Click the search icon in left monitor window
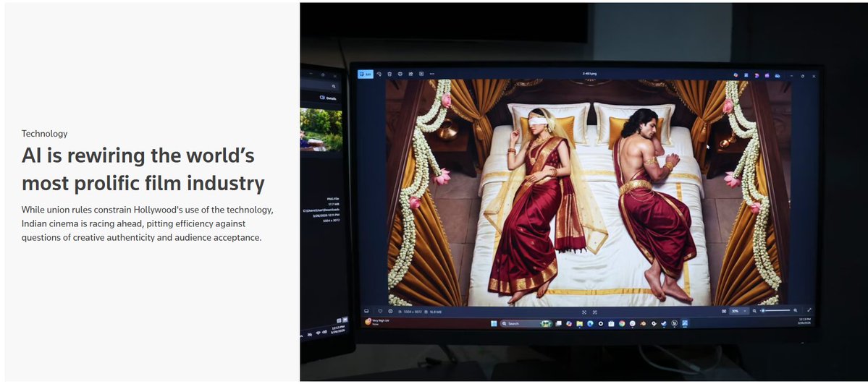The image size is (868, 384). click(334, 86)
